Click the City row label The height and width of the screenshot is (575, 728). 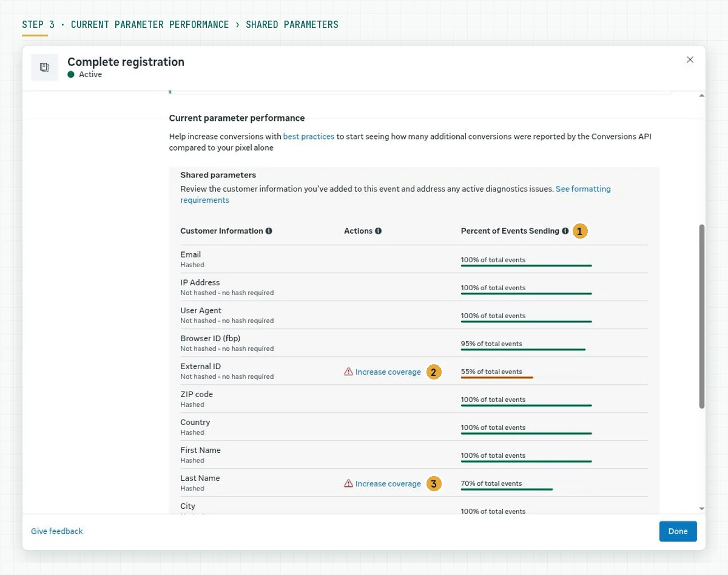pos(188,506)
